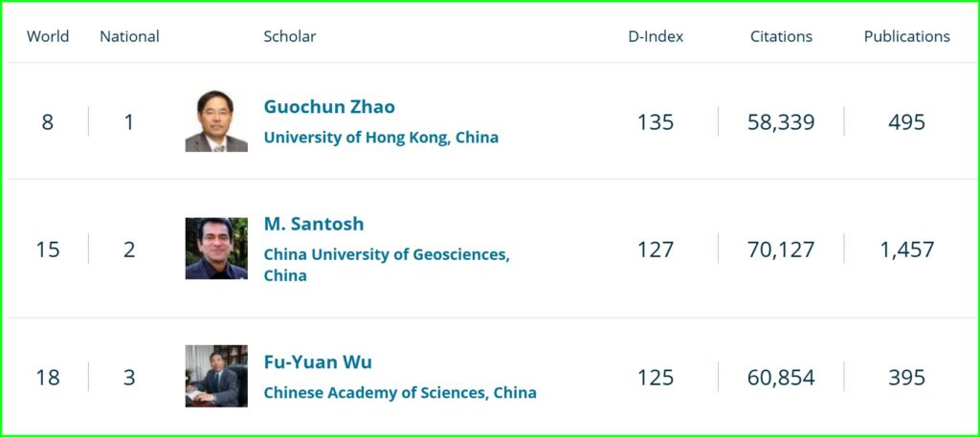Open China University of Geosciences link
Image resolution: width=980 pixels, height=437 pixels.
[x=387, y=265]
